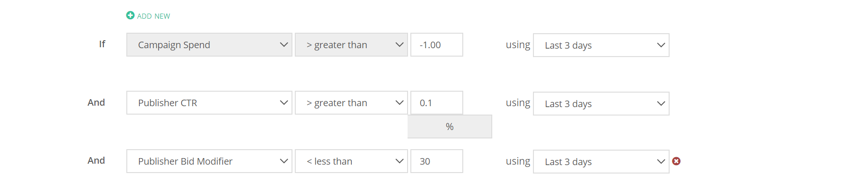Screen dimensions: 868x181
Task: Open the Campaign Spend metric dropdown
Action: [209, 45]
